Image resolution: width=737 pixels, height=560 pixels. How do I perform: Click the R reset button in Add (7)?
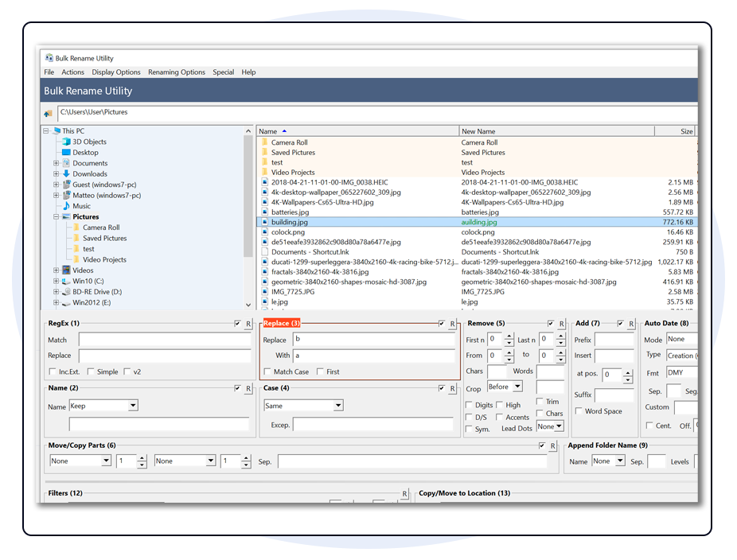coord(631,324)
